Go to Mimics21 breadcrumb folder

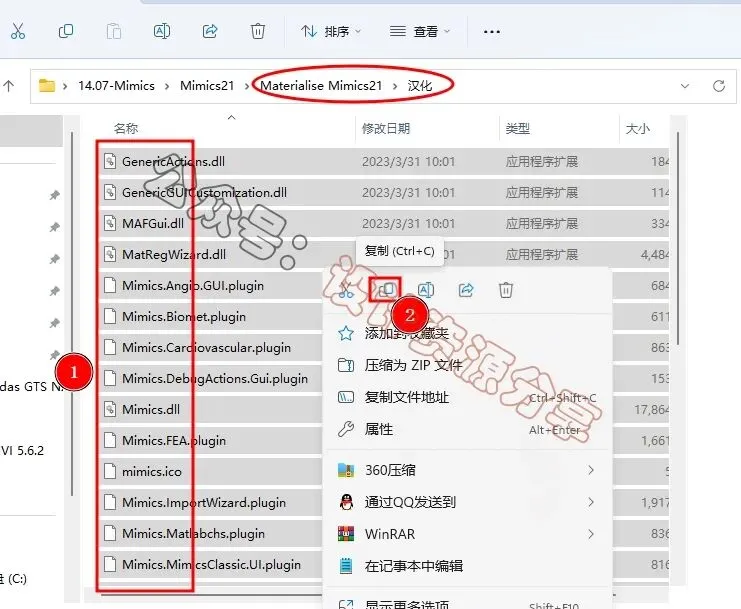207,86
